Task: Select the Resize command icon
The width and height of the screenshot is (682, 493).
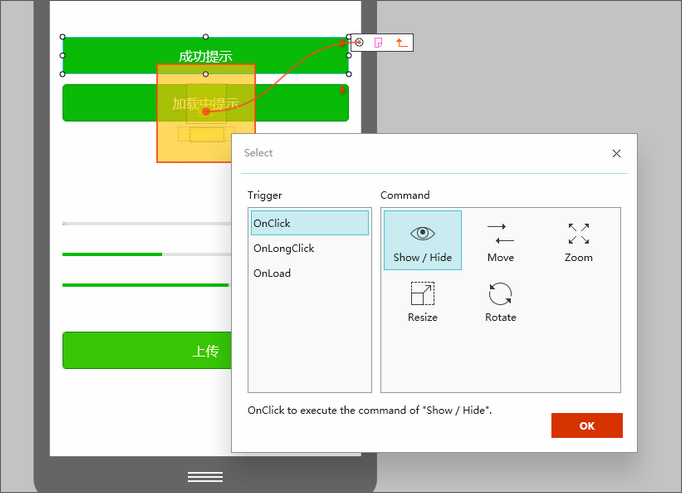Action: [x=422, y=301]
